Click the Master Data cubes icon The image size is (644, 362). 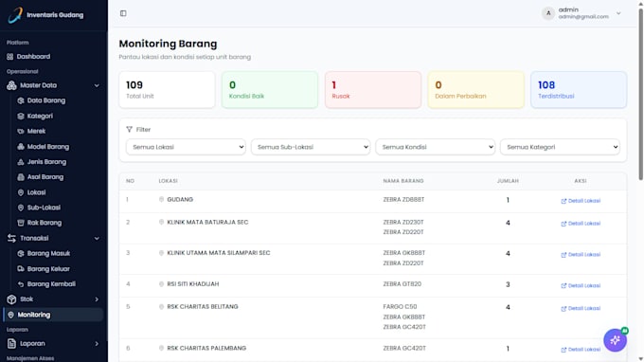click(11, 85)
